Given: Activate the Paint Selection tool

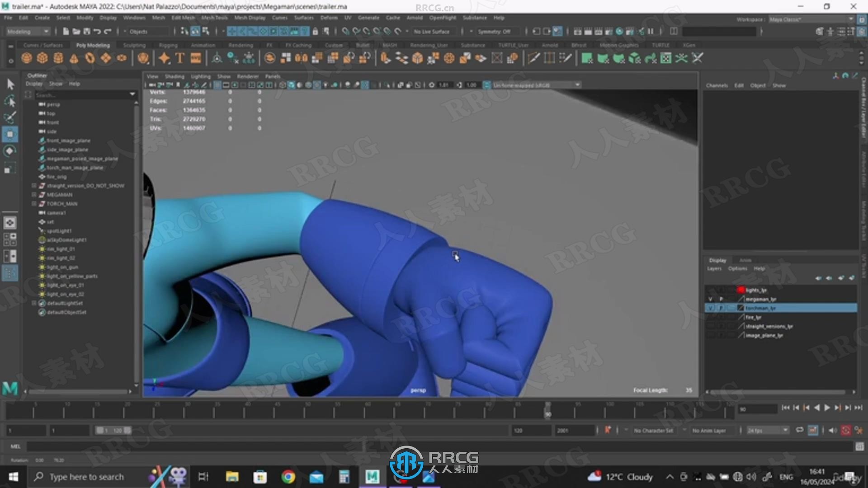Looking at the screenshot, I should (x=10, y=117).
